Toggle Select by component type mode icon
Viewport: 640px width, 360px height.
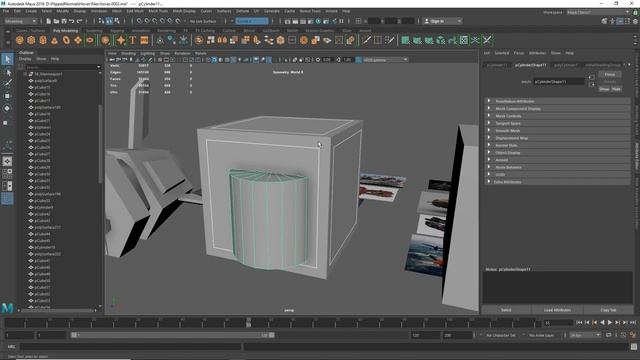117,21
